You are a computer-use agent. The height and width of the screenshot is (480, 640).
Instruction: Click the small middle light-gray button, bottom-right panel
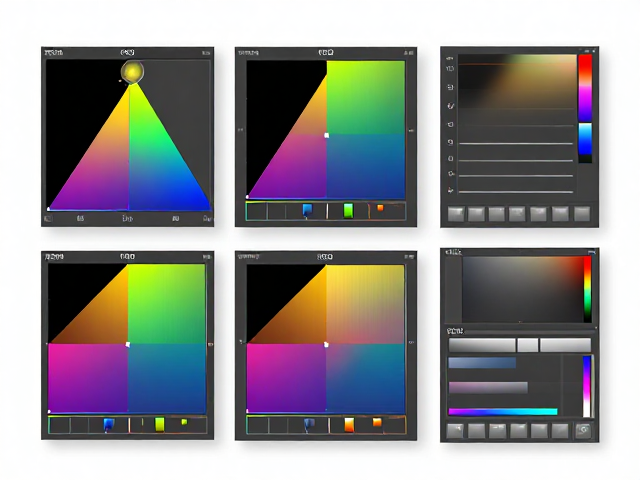(x=527, y=345)
